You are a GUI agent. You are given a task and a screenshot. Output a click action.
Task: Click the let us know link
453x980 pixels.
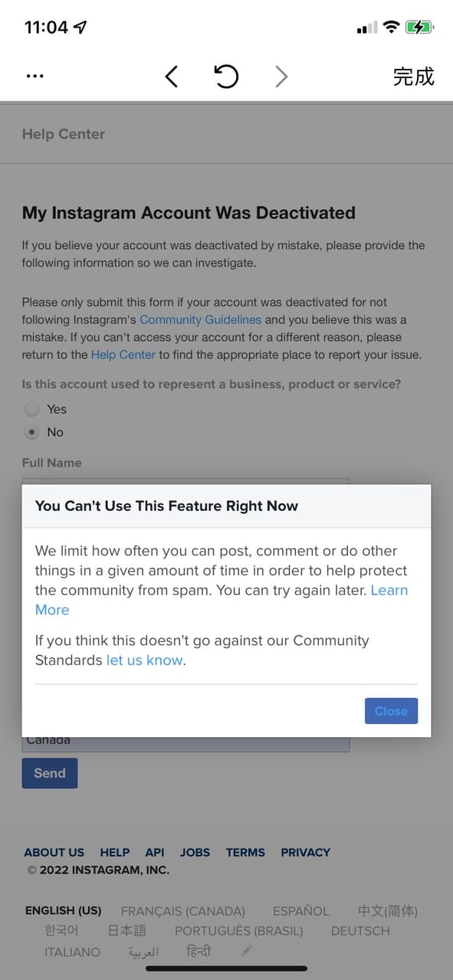tap(145, 660)
